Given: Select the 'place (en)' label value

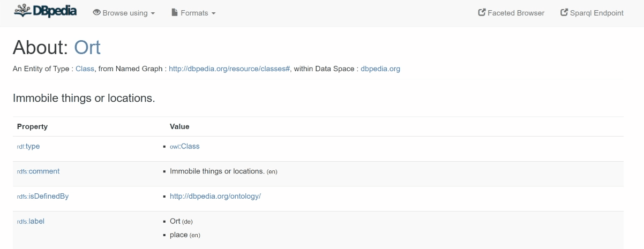Looking at the screenshot, I should [x=185, y=235].
